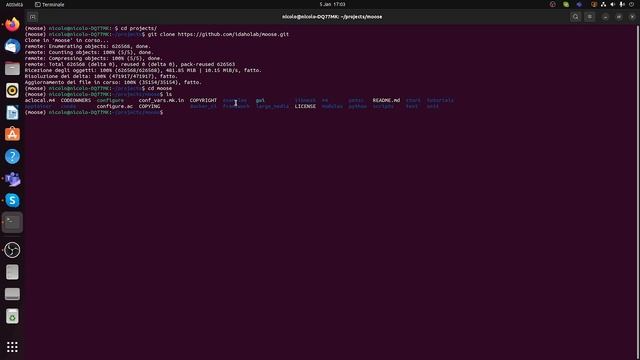The image size is (640, 360).
Task: Click the red circular tray indicator icon
Action: (553, 4)
